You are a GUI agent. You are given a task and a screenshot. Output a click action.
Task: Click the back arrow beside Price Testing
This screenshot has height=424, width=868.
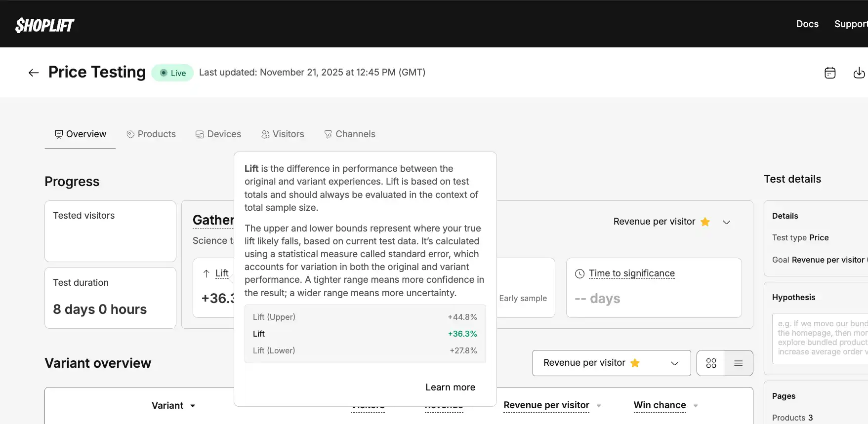tap(34, 73)
